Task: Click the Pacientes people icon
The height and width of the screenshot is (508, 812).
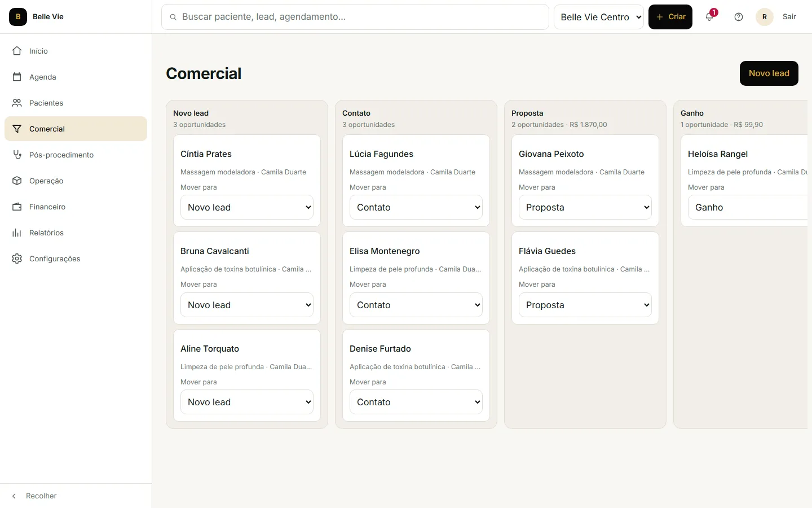Action: (17, 103)
